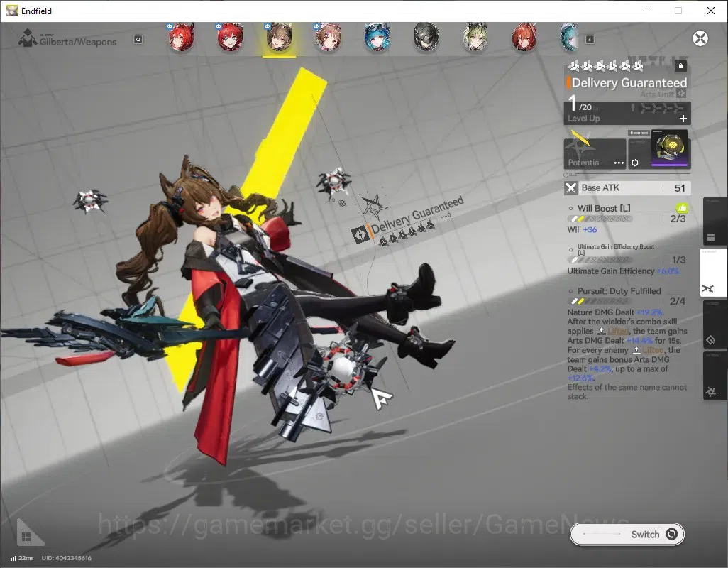Select the blue-haired operator portrait

pos(376,37)
